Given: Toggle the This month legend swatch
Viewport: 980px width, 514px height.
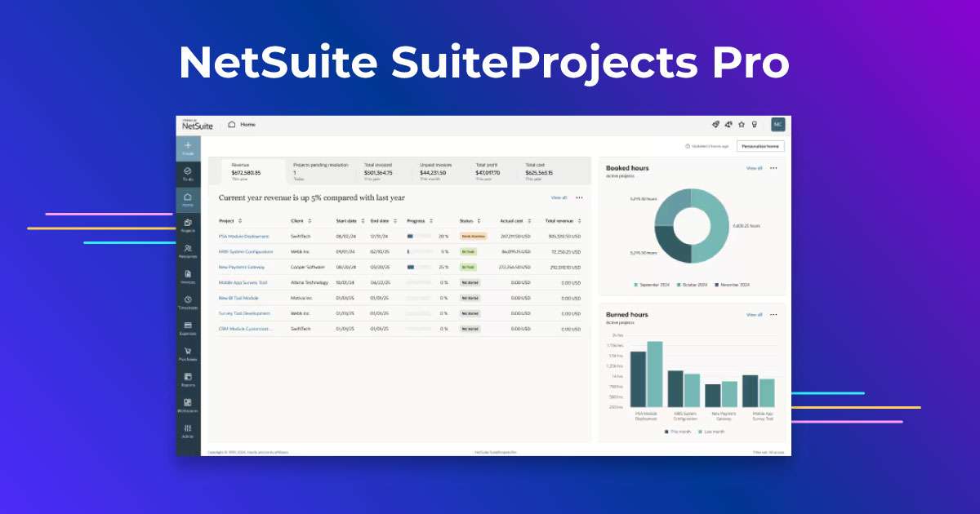Looking at the screenshot, I should pyautogui.click(x=667, y=432).
